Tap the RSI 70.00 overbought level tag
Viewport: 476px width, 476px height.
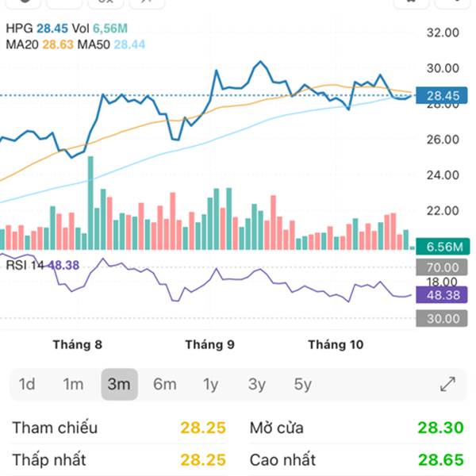(443, 268)
